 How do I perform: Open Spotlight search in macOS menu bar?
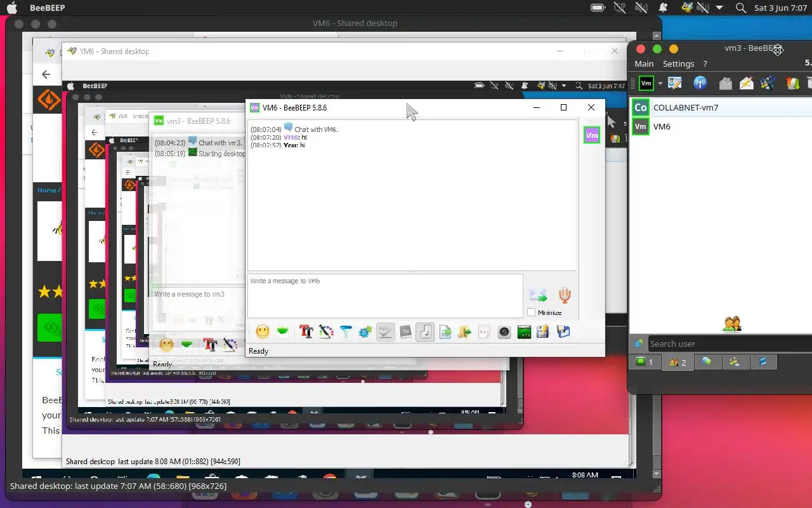pyautogui.click(x=740, y=8)
